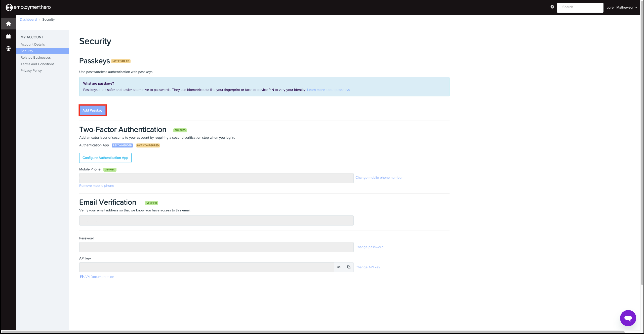Viewport: 644px width, 334px height.
Task: Open the briefcase icon in sidebar
Action: [x=9, y=36]
